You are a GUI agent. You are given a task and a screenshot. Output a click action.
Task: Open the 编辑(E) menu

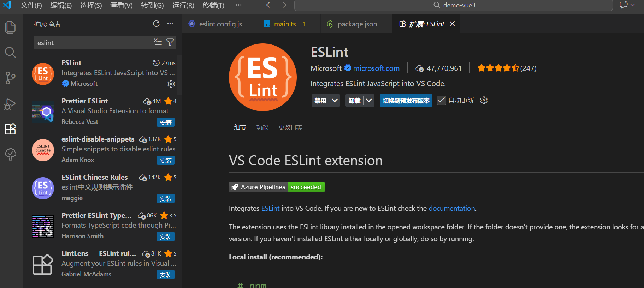61,5
